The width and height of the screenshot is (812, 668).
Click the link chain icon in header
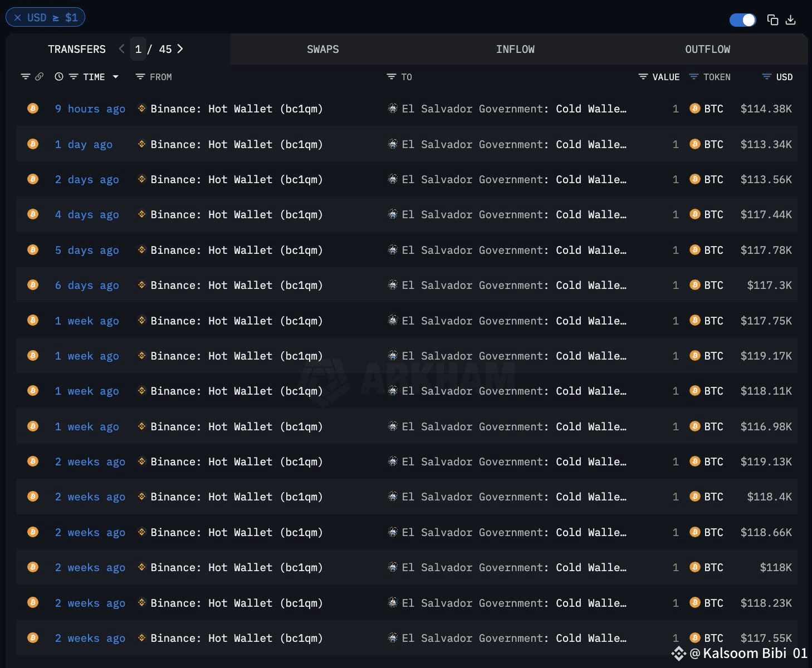pyautogui.click(x=39, y=77)
